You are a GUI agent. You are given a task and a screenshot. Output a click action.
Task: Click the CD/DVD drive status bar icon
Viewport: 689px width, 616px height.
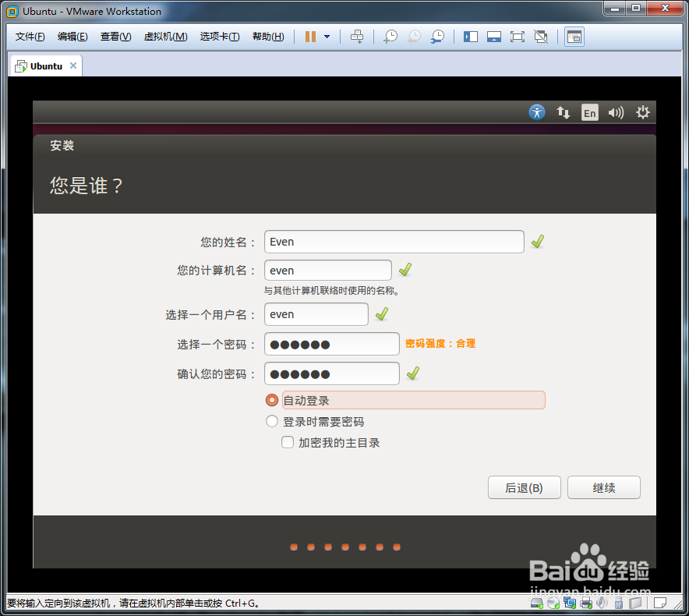[553, 604]
